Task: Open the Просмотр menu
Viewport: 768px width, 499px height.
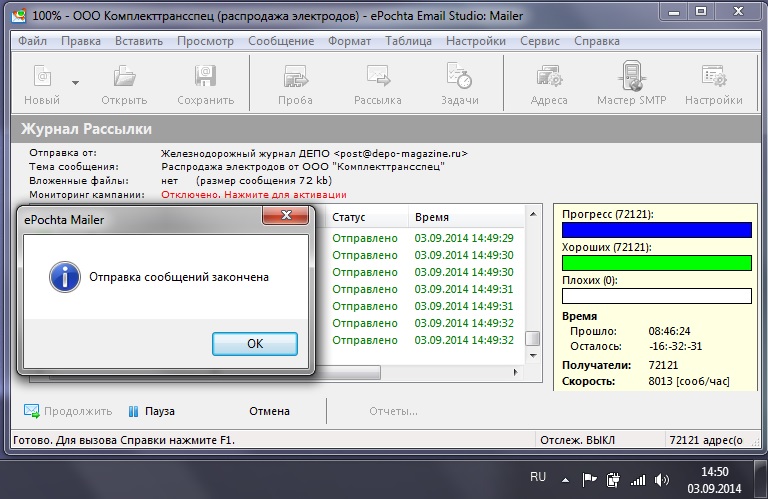Action: (x=205, y=41)
